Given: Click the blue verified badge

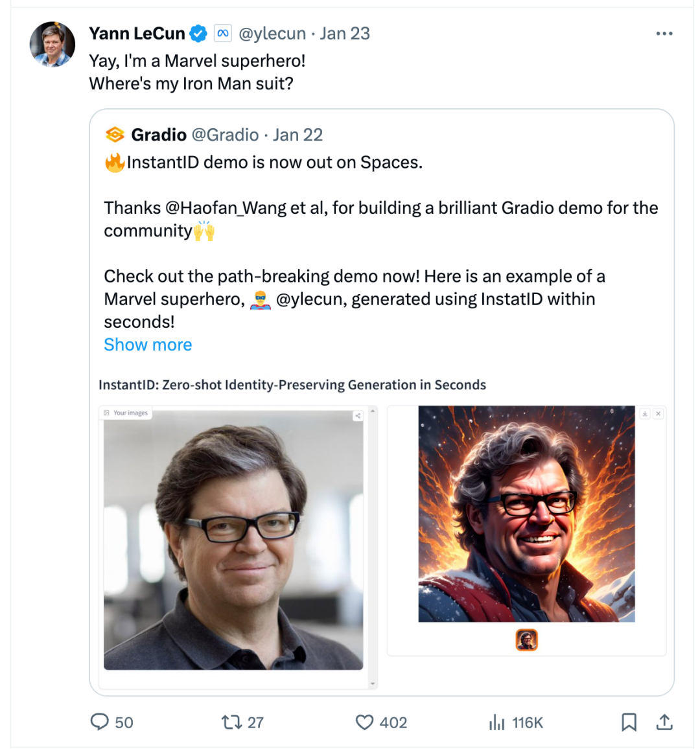Looking at the screenshot, I should (x=198, y=34).
